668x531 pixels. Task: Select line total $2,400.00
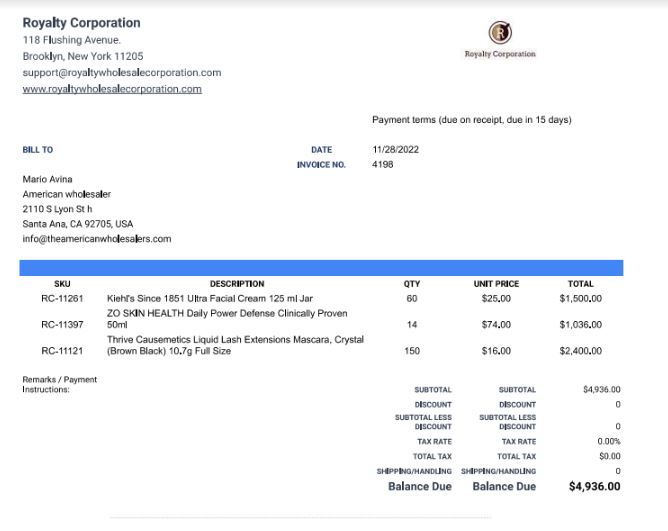pyautogui.click(x=581, y=351)
